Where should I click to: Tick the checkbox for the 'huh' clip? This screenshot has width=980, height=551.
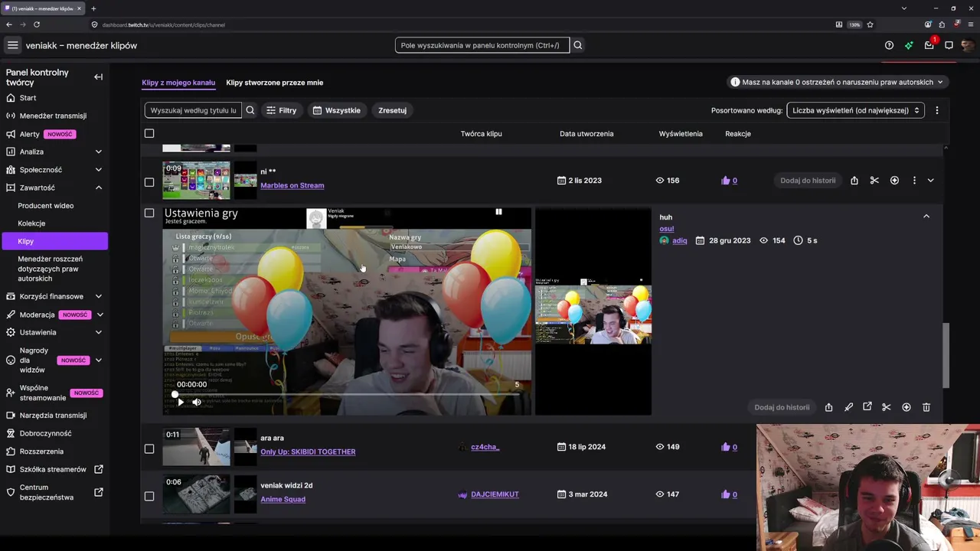[x=149, y=213]
